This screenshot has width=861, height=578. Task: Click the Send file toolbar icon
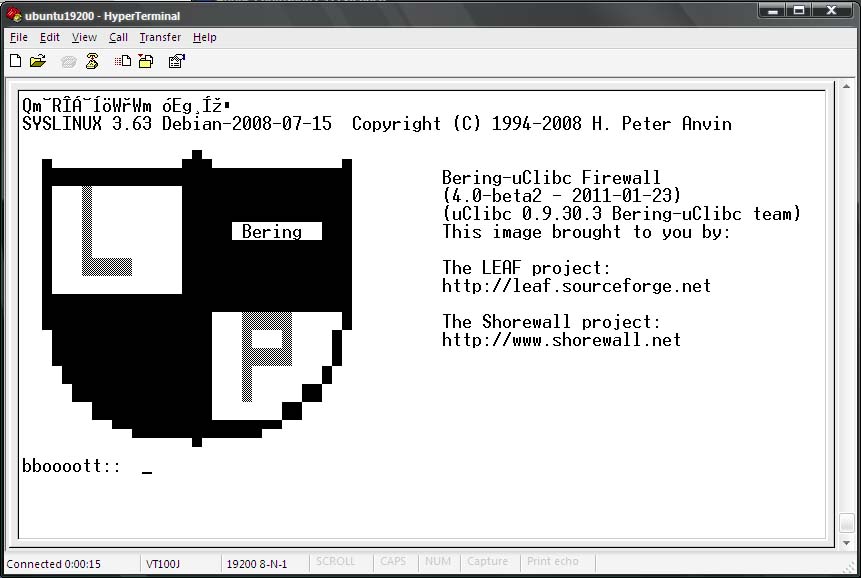point(123,61)
